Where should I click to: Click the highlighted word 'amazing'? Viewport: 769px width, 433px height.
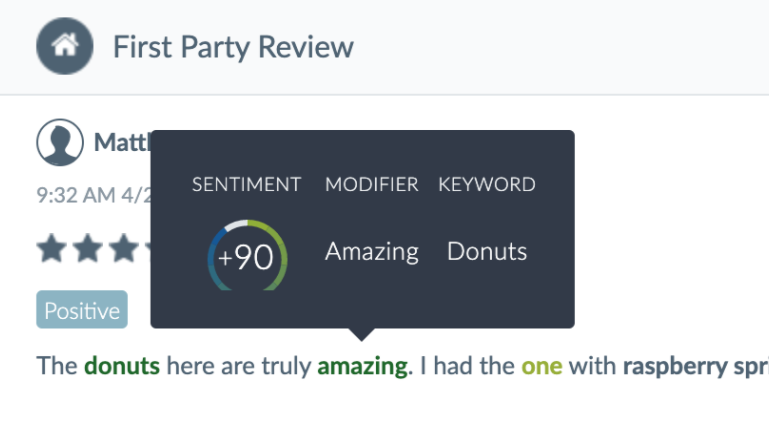coord(362,366)
